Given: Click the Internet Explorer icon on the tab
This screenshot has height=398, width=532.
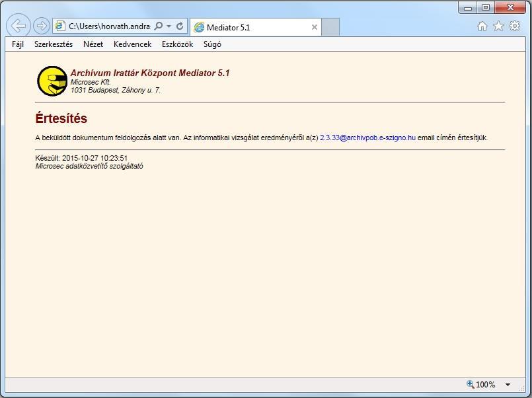Looking at the screenshot, I should pyautogui.click(x=199, y=27).
